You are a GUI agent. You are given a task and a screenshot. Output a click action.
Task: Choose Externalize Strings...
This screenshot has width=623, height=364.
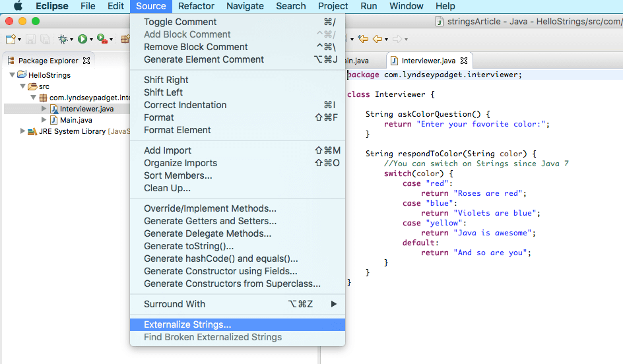(x=238, y=324)
